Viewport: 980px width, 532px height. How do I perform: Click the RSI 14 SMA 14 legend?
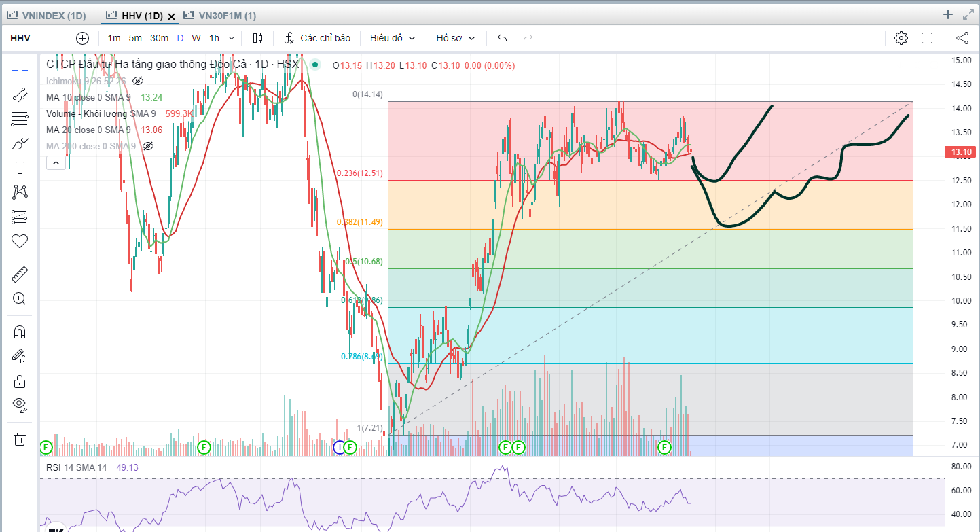pyautogui.click(x=77, y=467)
